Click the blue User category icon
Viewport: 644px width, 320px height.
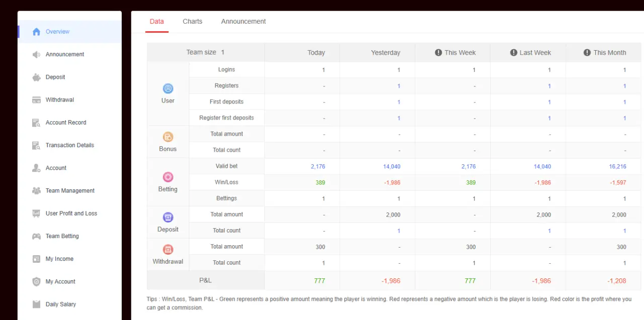point(168,88)
